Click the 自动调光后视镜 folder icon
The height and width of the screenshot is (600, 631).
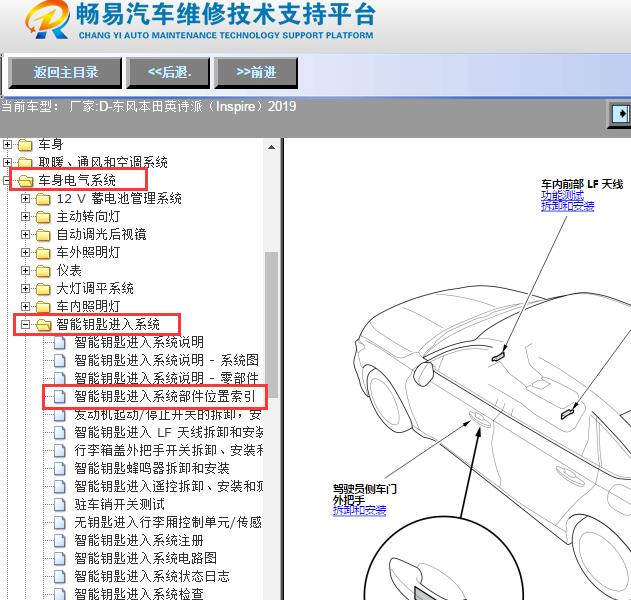coord(43,235)
